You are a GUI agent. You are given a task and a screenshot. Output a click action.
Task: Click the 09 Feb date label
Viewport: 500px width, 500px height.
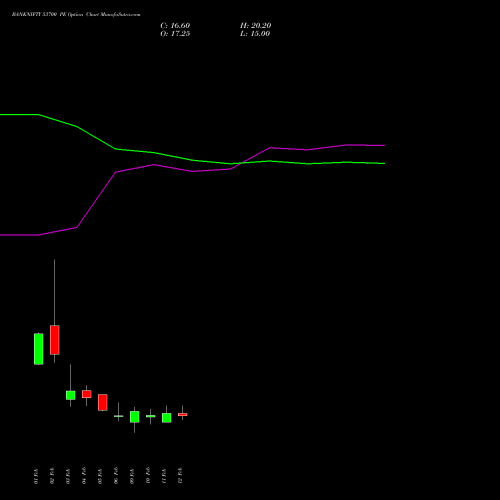(x=132, y=476)
